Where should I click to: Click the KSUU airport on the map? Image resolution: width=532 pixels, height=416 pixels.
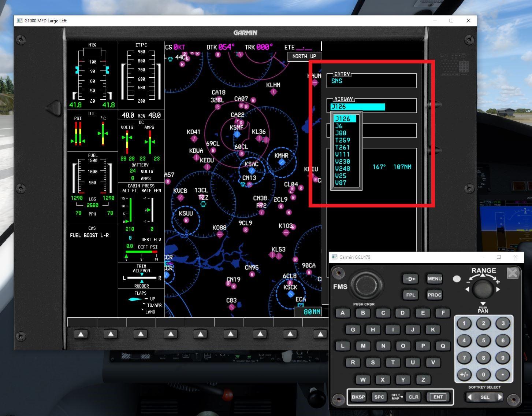pyautogui.click(x=186, y=220)
